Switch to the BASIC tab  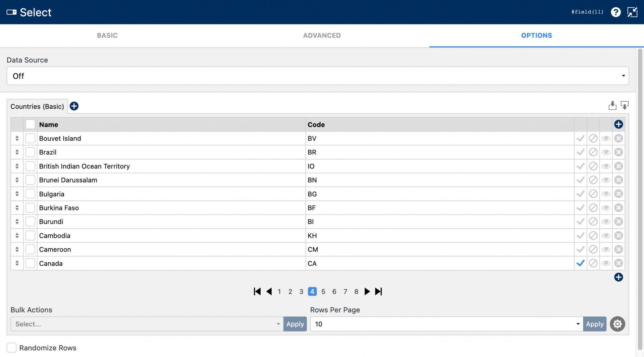(107, 36)
